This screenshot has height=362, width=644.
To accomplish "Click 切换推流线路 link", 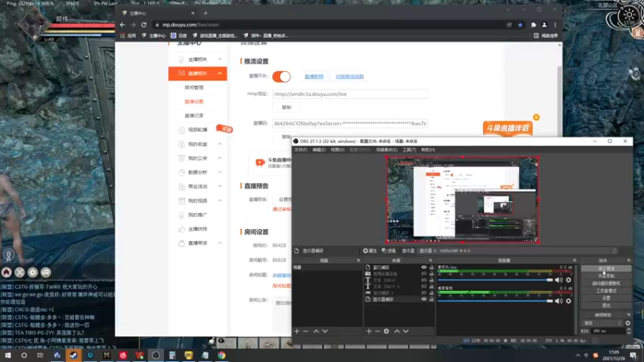I will (x=349, y=76).
